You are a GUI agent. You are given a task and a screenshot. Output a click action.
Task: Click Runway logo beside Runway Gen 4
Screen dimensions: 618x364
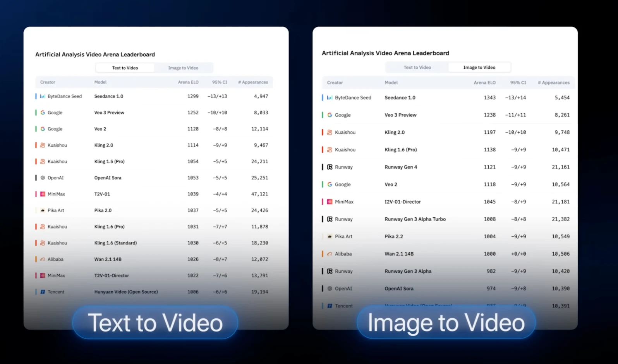tap(330, 167)
